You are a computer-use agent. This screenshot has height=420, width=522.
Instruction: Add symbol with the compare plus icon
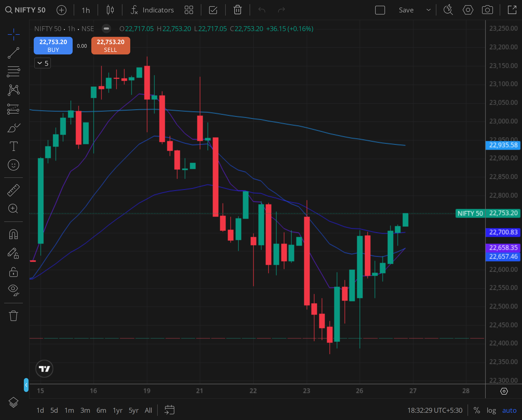pos(61,10)
